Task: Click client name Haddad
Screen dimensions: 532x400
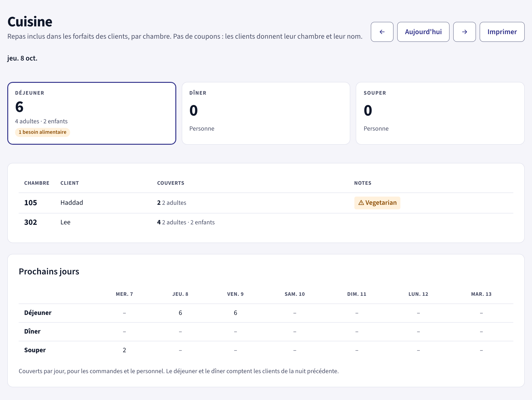Action: tap(72, 203)
